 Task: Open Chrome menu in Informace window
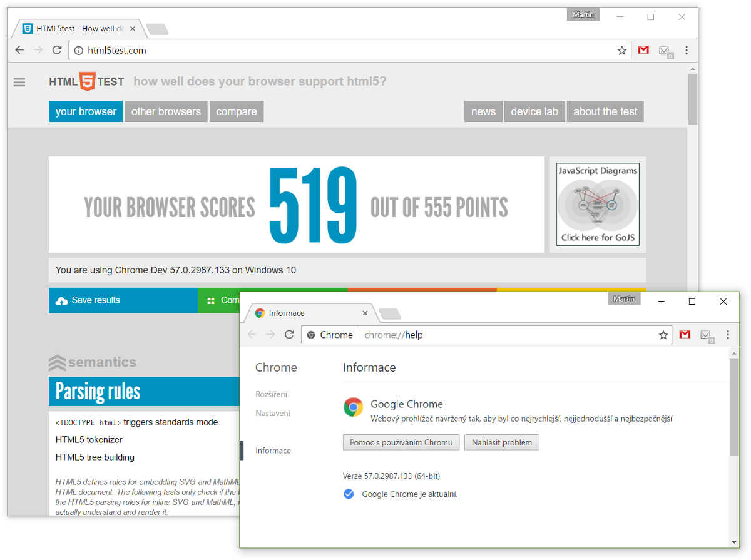point(728,335)
